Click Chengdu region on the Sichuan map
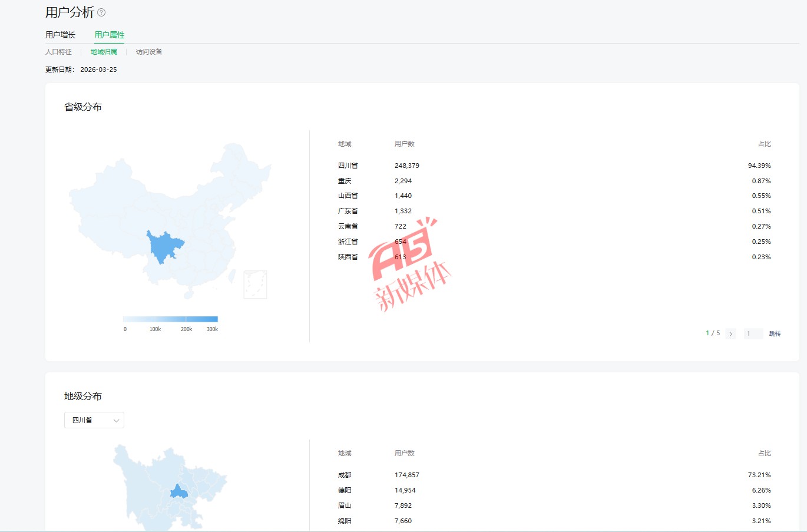The image size is (807, 532). pyautogui.click(x=179, y=492)
